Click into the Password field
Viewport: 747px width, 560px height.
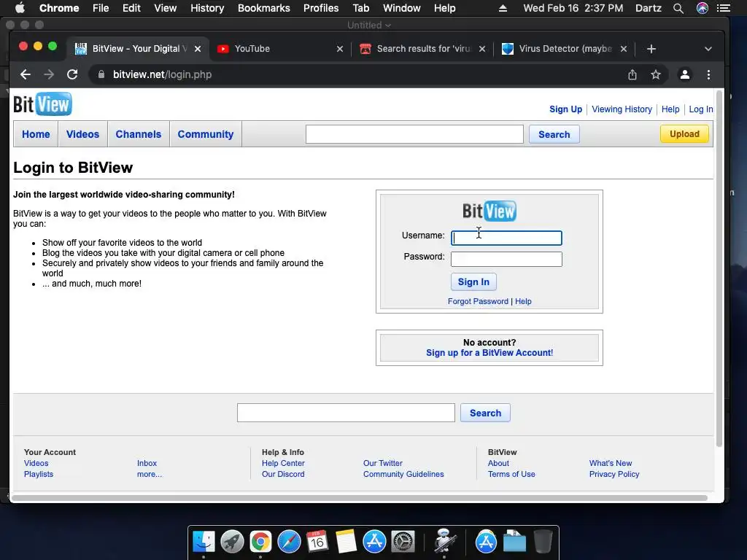[x=506, y=259]
